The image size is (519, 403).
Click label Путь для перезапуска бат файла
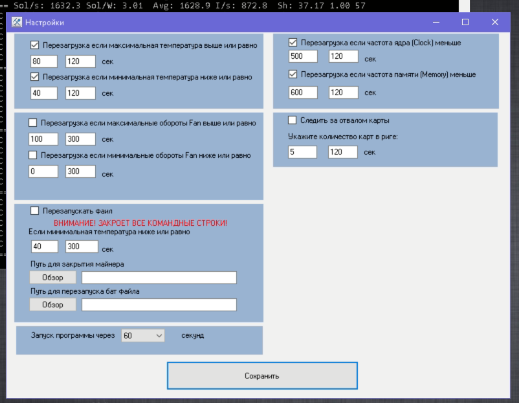pyautogui.click(x=85, y=291)
